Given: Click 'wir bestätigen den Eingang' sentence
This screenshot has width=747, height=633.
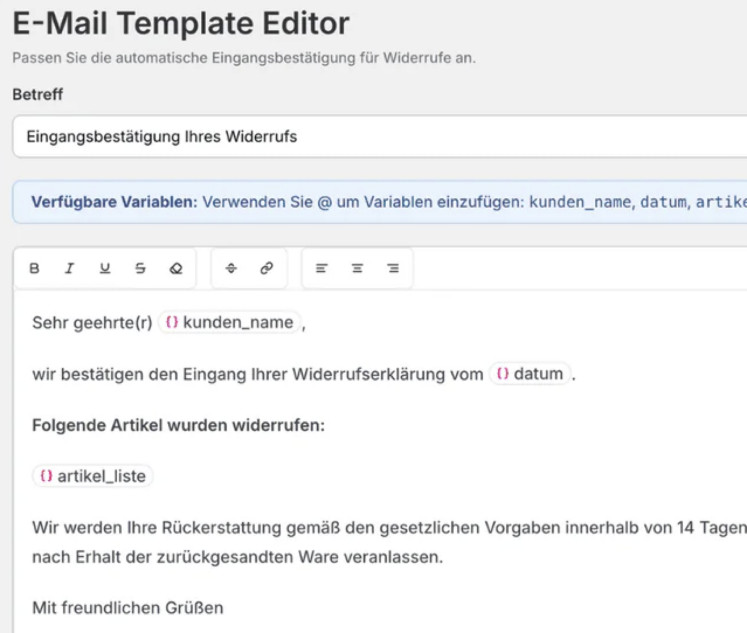Looking at the screenshot, I should pos(257,374).
